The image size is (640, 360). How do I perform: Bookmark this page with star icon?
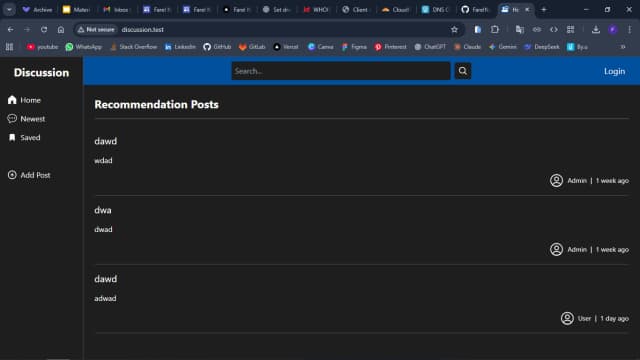click(454, 29)
